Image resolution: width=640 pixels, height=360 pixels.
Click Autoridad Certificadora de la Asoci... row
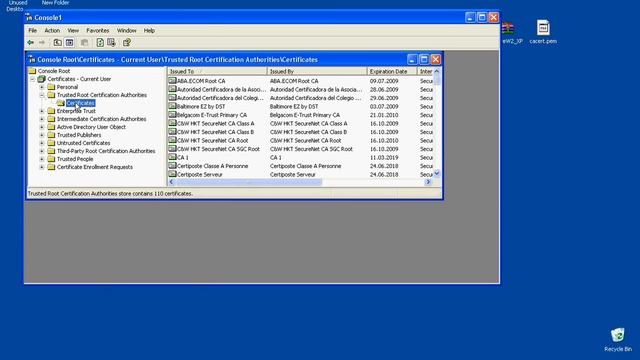tap(300, 89)
